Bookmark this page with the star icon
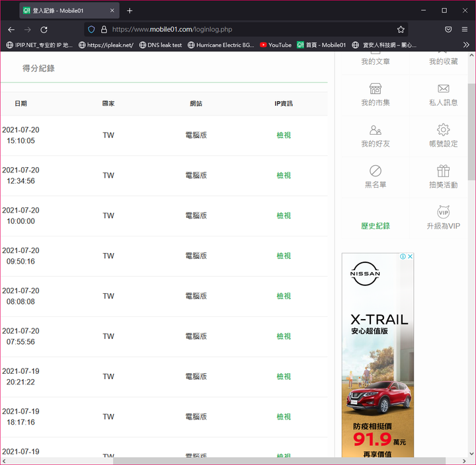 (401, 30)
